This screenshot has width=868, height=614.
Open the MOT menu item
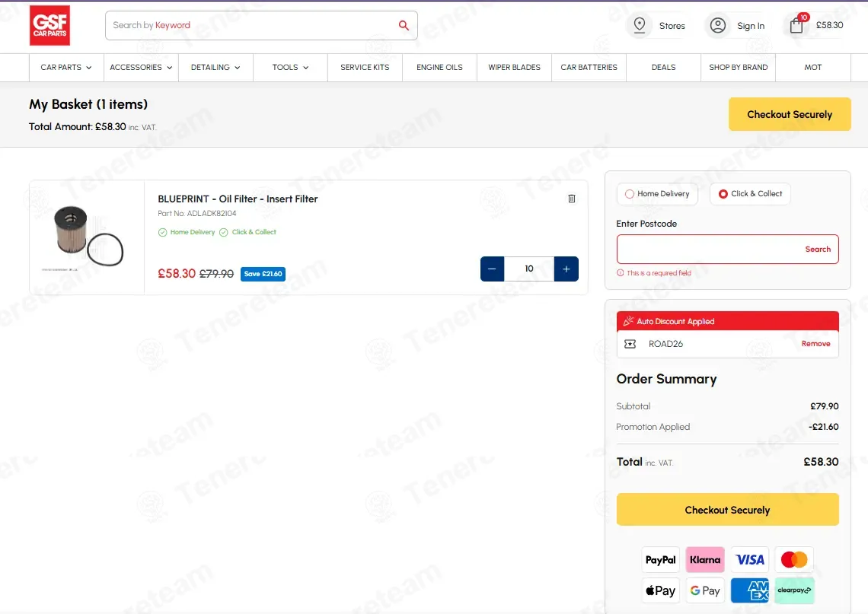click(x=813, y=68)
